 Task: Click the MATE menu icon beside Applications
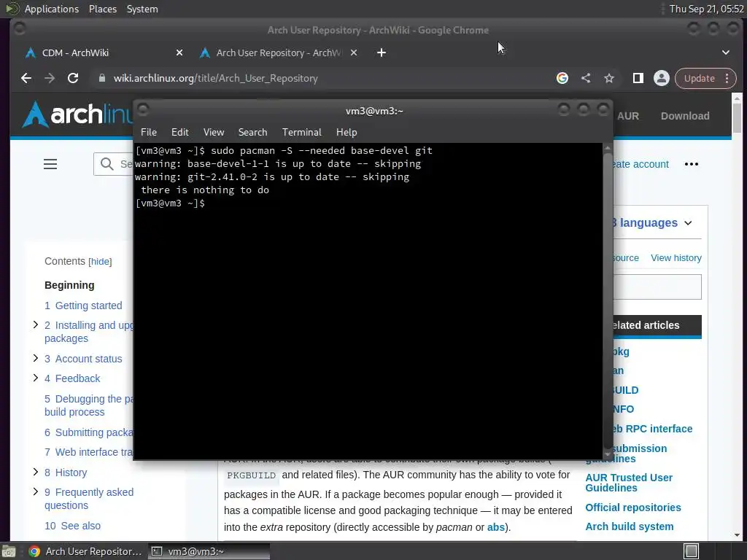pyautogui.click(x=12, y=9)
